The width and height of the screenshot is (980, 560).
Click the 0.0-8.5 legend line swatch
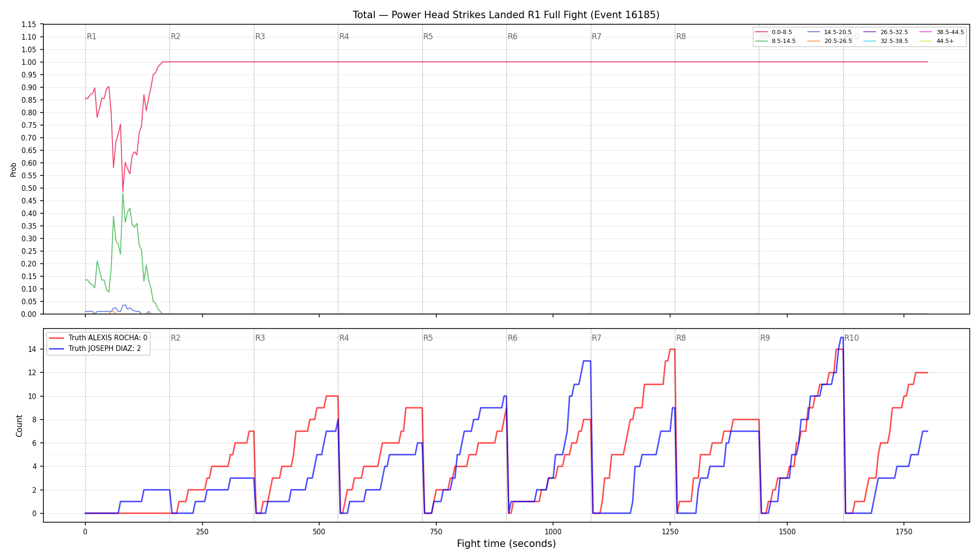[761, 32]
